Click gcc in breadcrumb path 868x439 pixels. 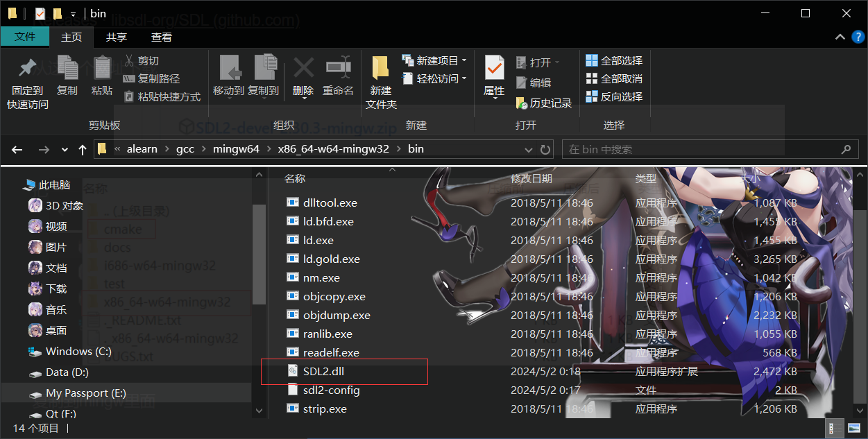tap(185, 149)
